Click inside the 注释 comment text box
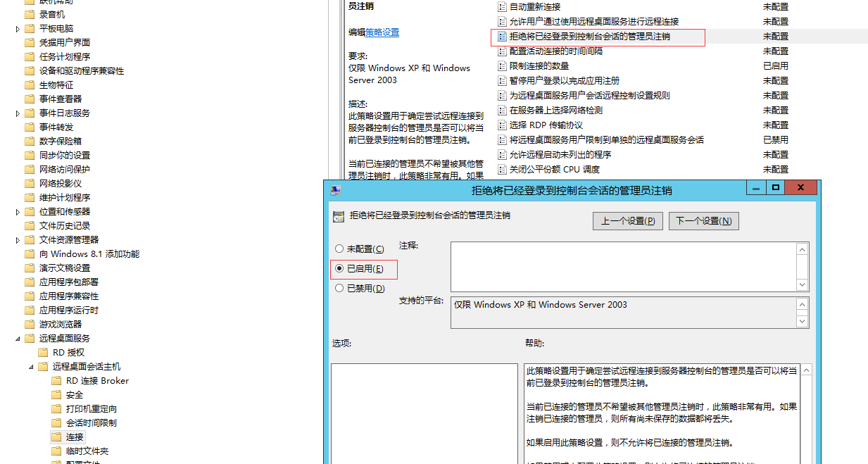 623,266
